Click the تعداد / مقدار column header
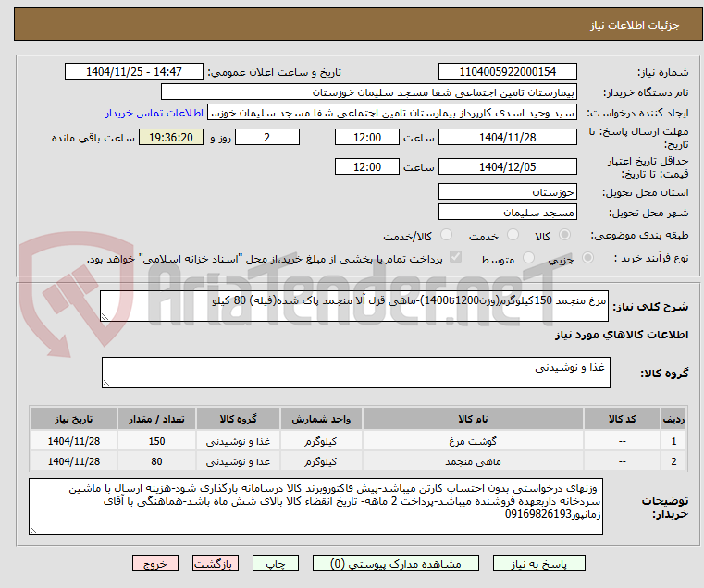Screen dimensions: 704x588 click(156, 419)
